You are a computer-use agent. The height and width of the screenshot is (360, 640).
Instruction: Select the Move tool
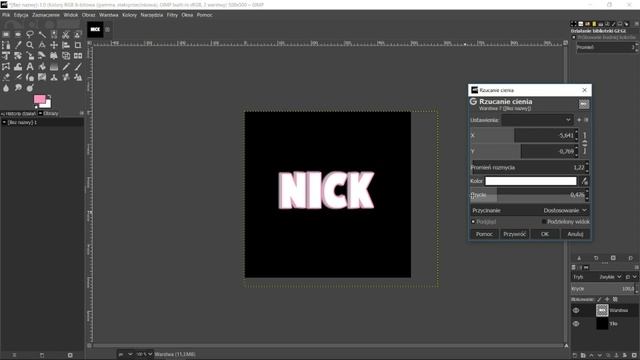point(54,45)
